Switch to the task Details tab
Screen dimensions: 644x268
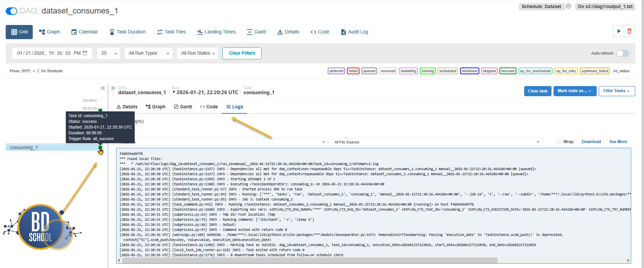[127, 107]
